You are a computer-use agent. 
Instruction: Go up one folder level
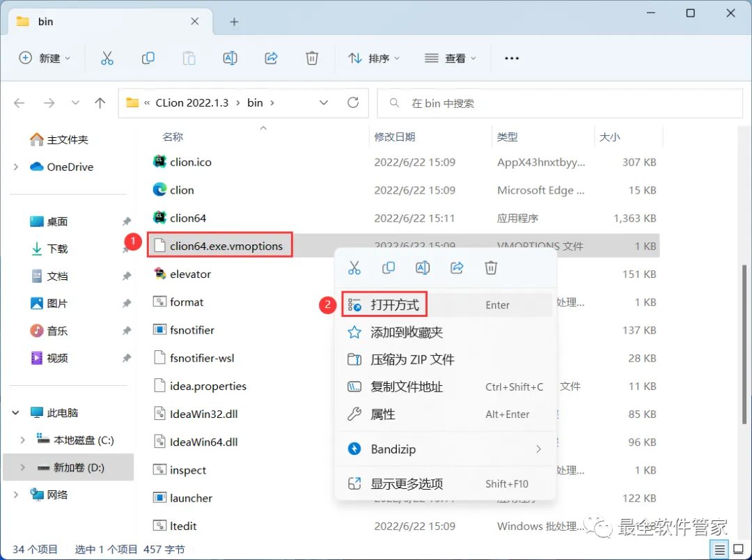(100, 102)
